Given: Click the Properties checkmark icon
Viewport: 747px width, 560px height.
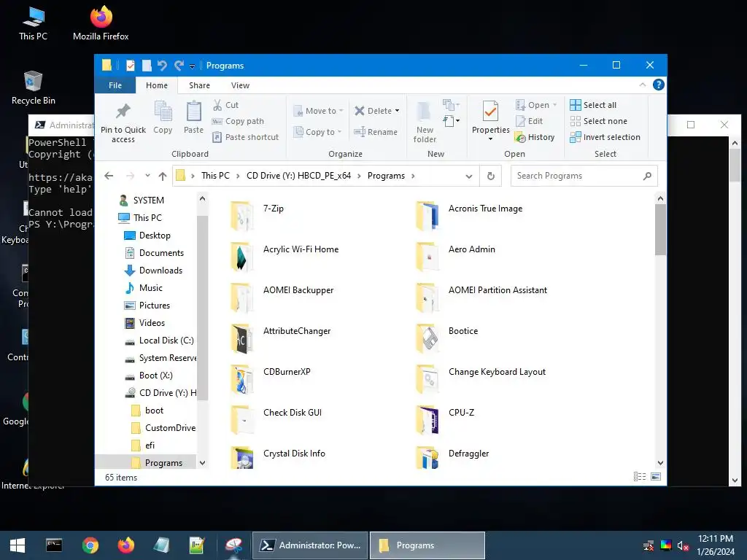Looking at the screenshot, I should coord(490,112).
